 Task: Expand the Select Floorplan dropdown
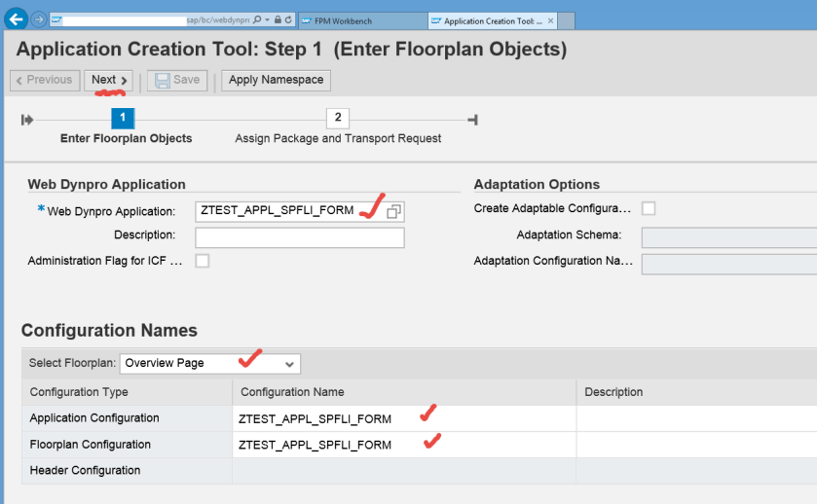coord(288,364)
